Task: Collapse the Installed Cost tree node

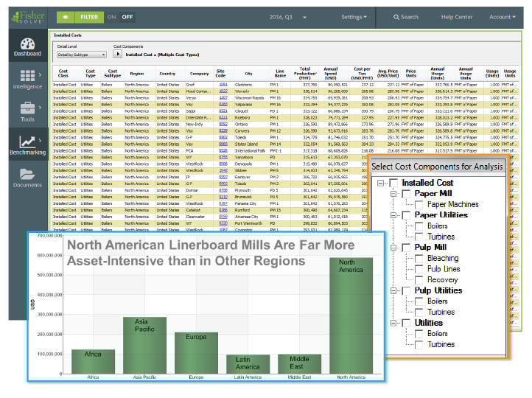Action: click(x=381, y=183)
